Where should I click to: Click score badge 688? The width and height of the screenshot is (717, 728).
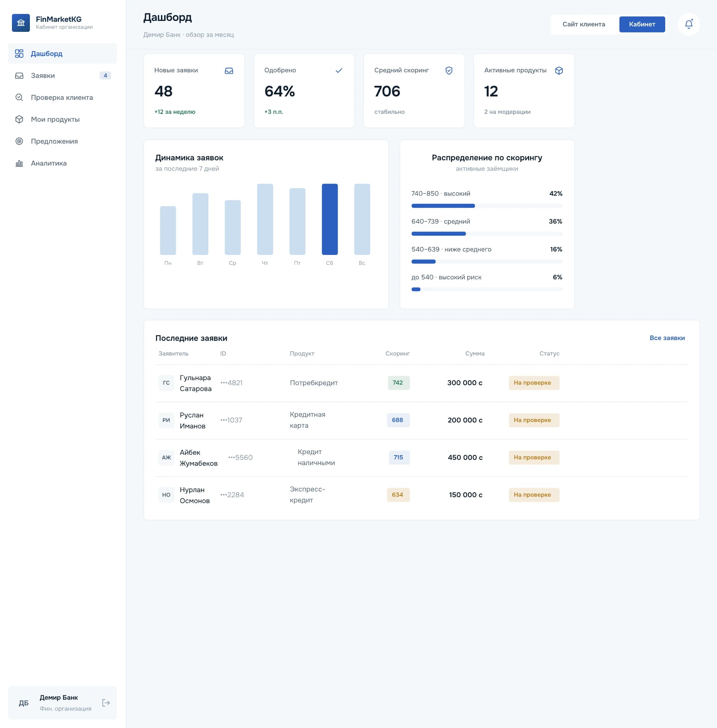pos(398,420)
